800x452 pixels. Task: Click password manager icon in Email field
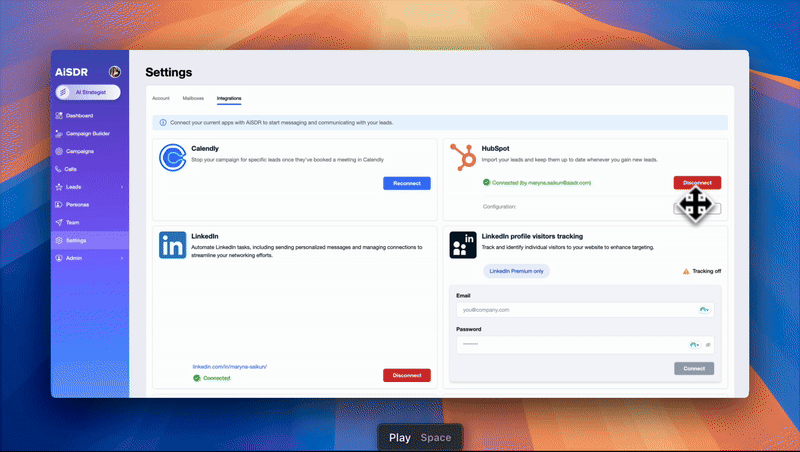click(x=704, y=310)
